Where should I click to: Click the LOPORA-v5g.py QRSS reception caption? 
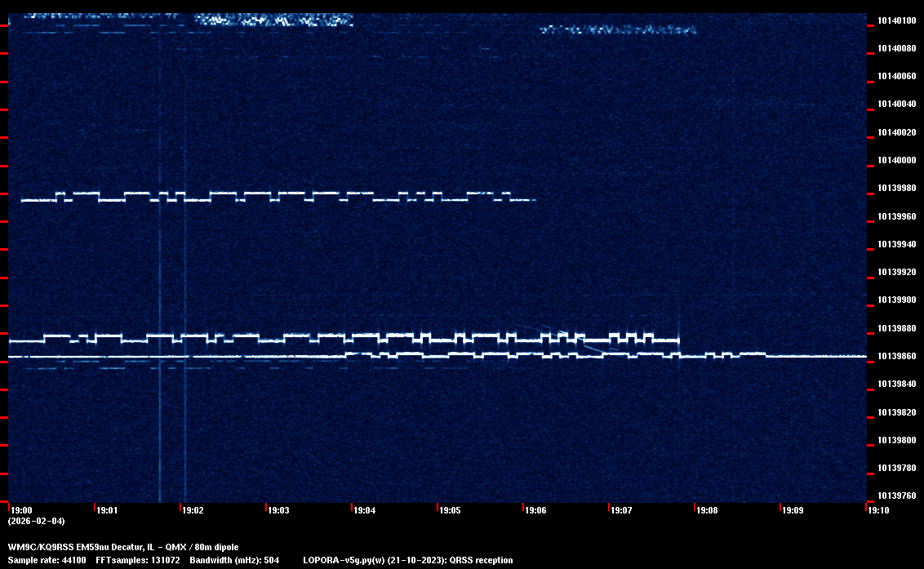pyautogui.click(x=407, y=560)
